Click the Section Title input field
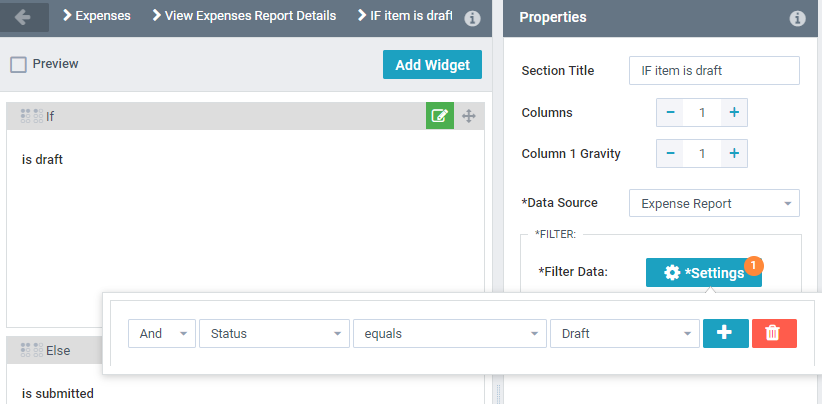The width and height of the screenshot is (822, 404). [714, 71]
